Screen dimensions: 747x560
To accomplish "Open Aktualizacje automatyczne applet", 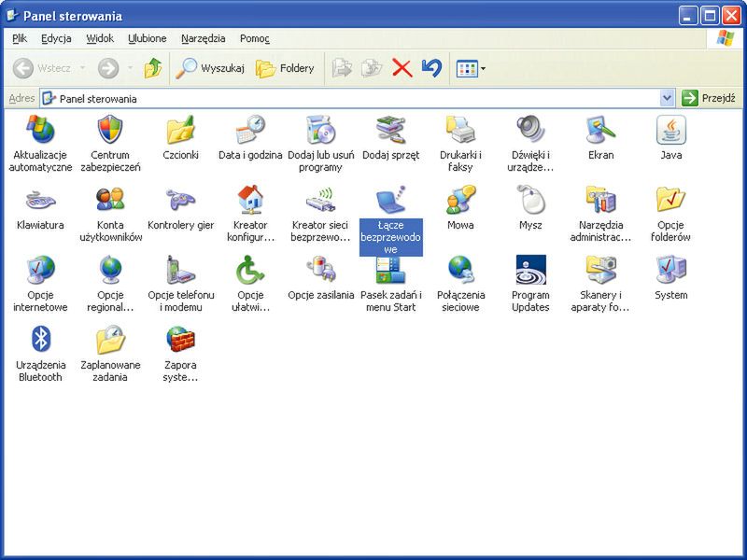I will (x=40, y=143).
